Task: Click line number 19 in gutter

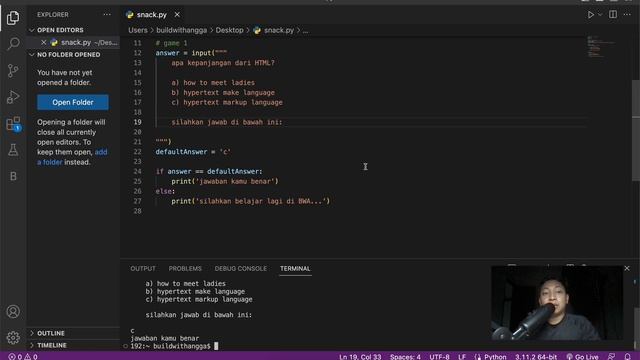Action: pos(138,122)
